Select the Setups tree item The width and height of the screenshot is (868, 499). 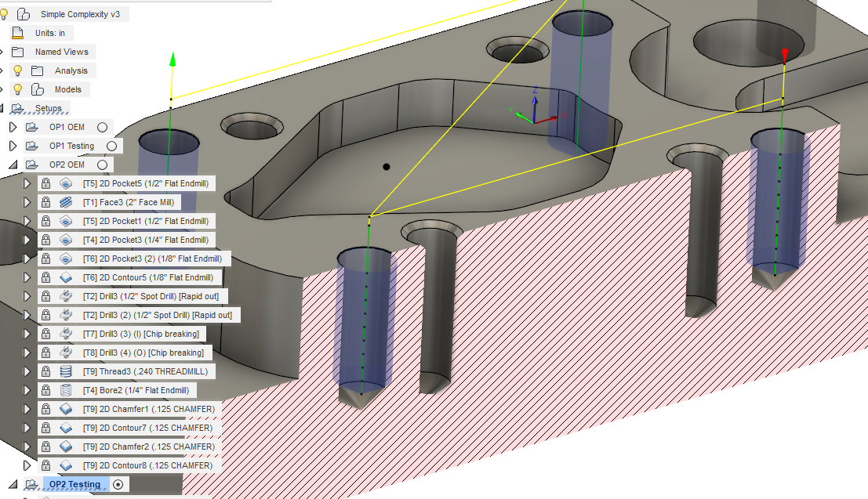point(48,108)
